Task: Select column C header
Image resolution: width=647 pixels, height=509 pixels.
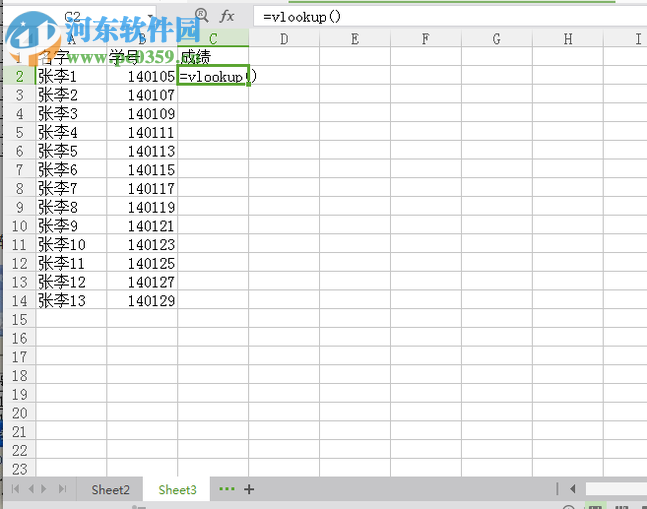Action: coord(213,39)
